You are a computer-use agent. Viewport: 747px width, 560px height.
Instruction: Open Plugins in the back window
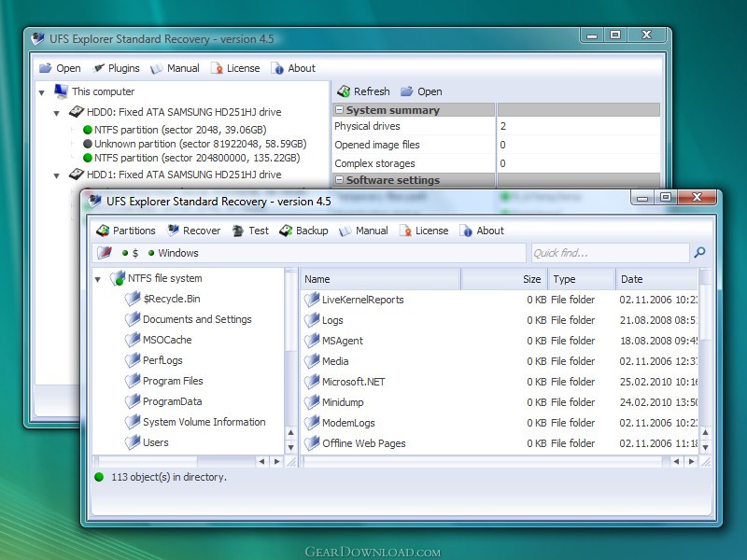[x=116, y=68]
